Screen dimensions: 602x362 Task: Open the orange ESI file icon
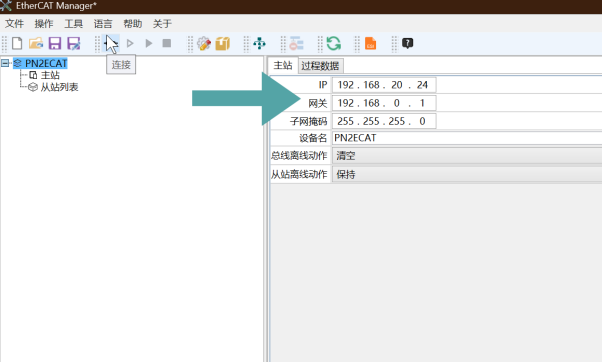point(370,43)
